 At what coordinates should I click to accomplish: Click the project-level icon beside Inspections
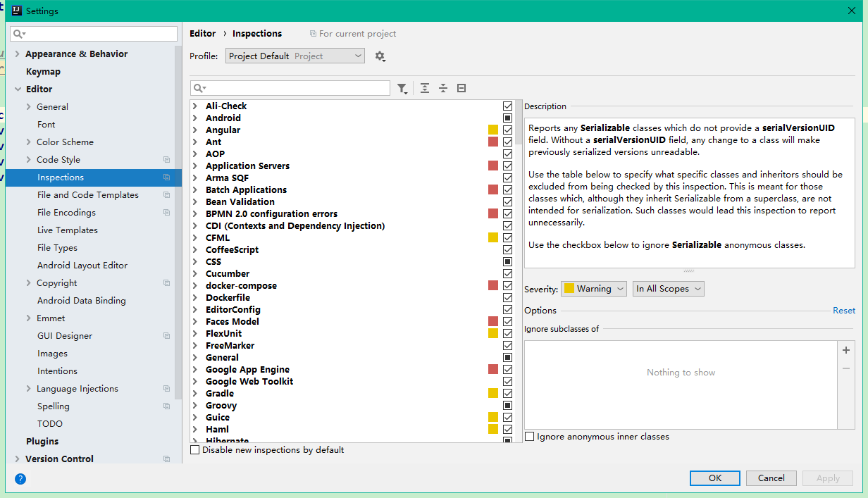coord(167,178)
